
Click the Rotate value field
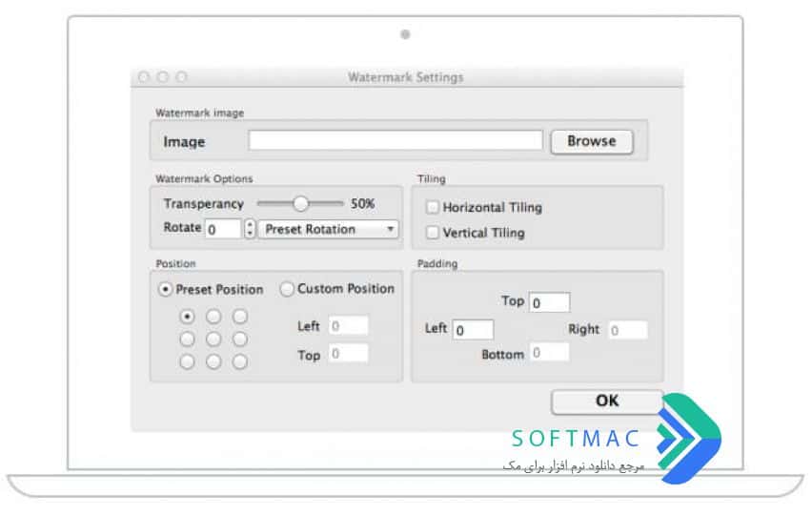pyautogui.click(x=224, y=229)
